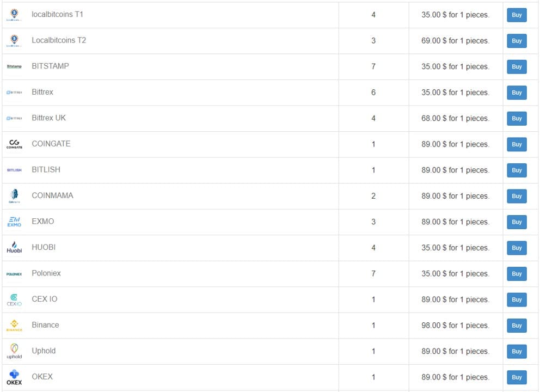Image resolution: width=540 pixels, height=392 pixels.
Task: Buy the Localbitcoins T2 item
Action: point(517,41)
